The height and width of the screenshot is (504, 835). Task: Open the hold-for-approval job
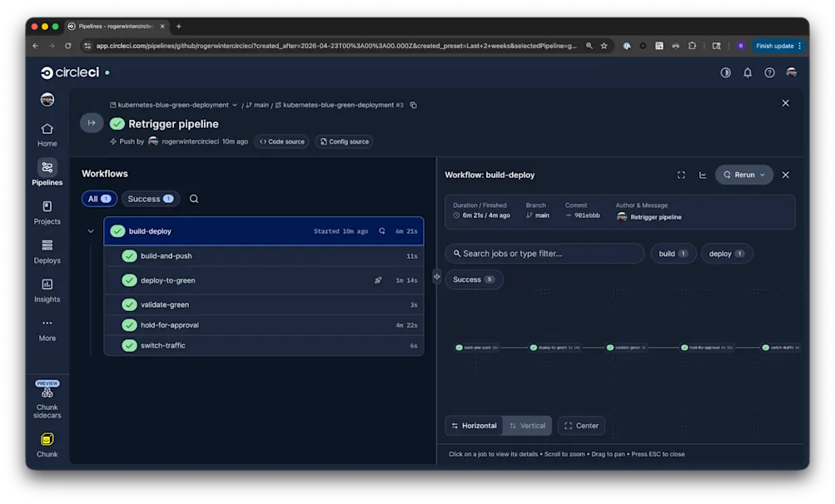[x=265, y=324]
